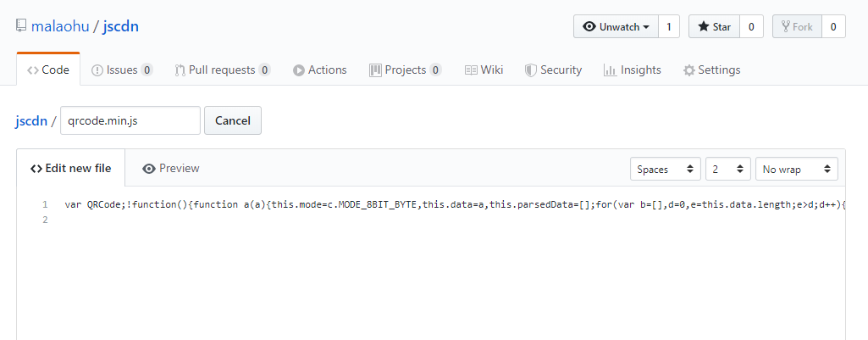Click the code brackets icon on Code tab
Screen dimensions: 868x340
point(33,70)
